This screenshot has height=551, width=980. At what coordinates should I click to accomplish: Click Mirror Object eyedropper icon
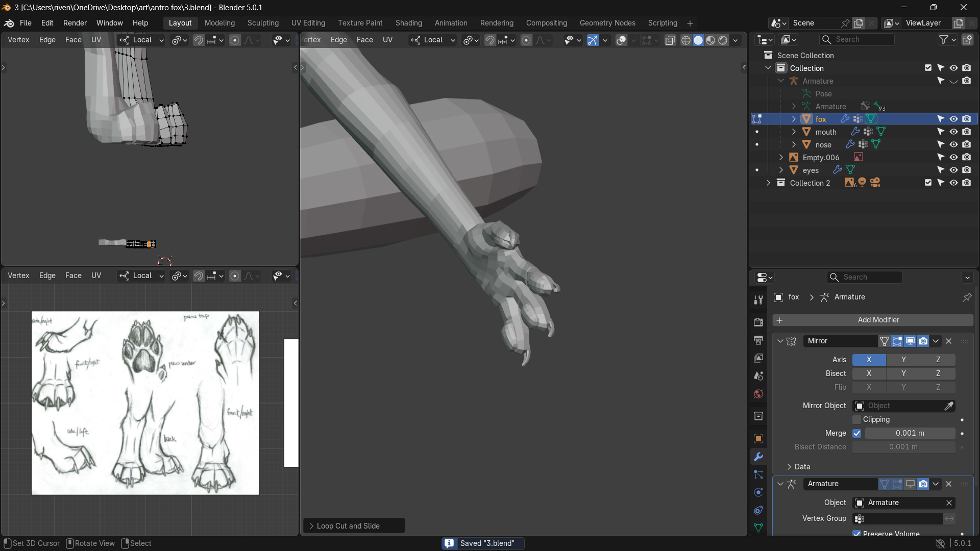coord(948,406)
